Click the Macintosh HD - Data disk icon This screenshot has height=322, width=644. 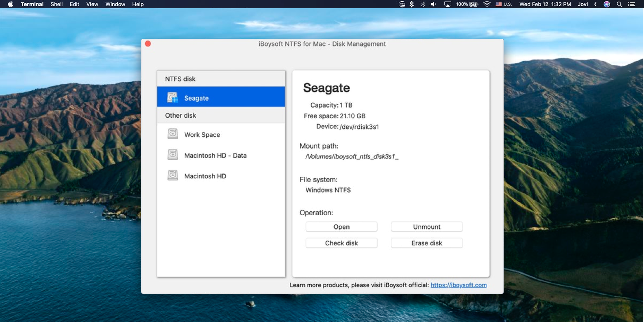pyautogui.click(x=173, y=154)
